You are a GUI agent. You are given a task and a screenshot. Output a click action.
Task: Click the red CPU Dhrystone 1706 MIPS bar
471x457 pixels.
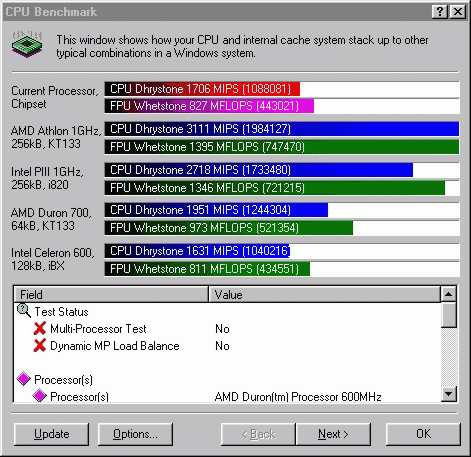pos(202,89)
